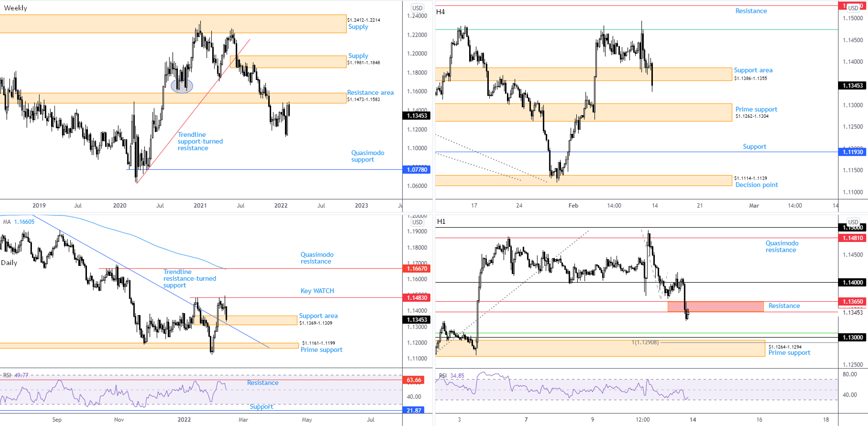Open the USD currency selector on H1 chart
Image resolution: width=868 pixels, height=426 pixels.
click(853, 222)
